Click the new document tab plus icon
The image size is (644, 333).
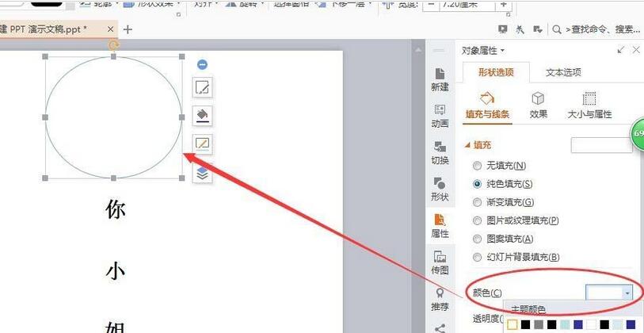(128, 29)
